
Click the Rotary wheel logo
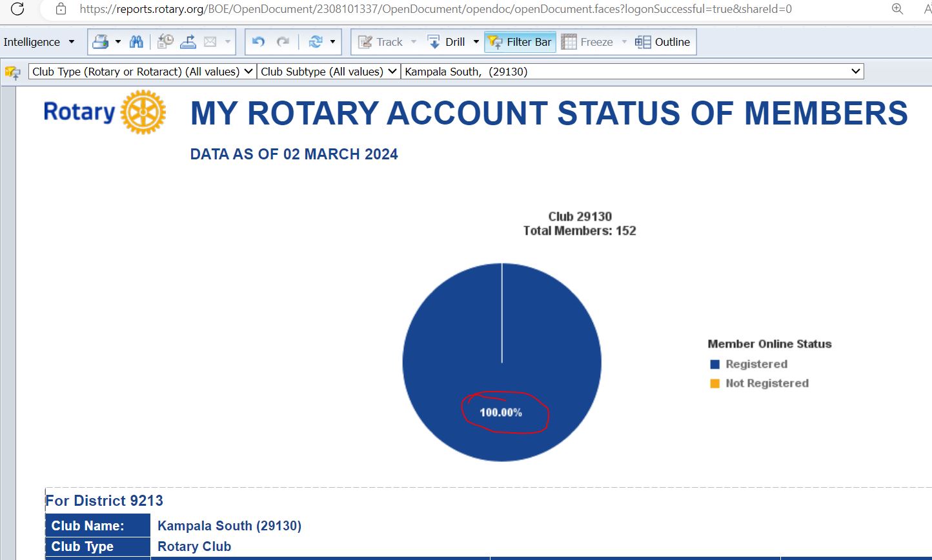tap(143, 112)
